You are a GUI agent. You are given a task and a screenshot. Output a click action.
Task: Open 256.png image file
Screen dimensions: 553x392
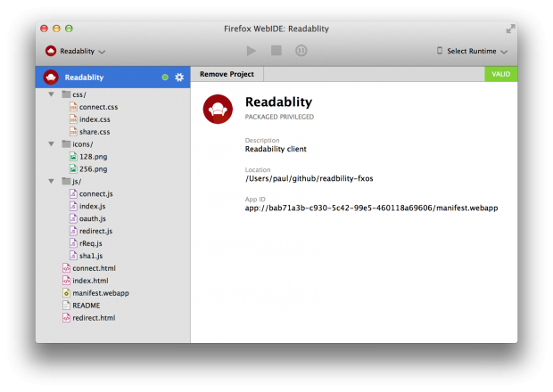tap(93, 169)
